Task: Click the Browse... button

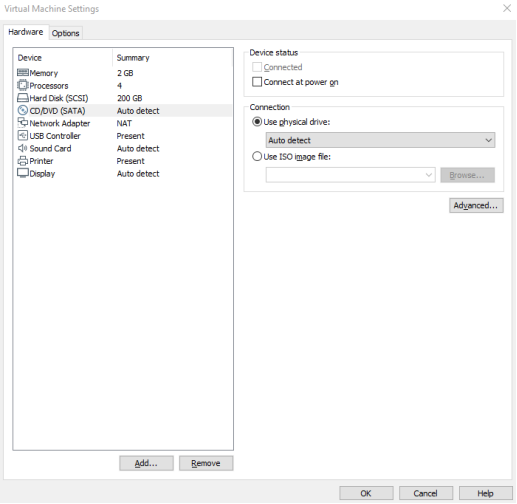Action: 467,175
